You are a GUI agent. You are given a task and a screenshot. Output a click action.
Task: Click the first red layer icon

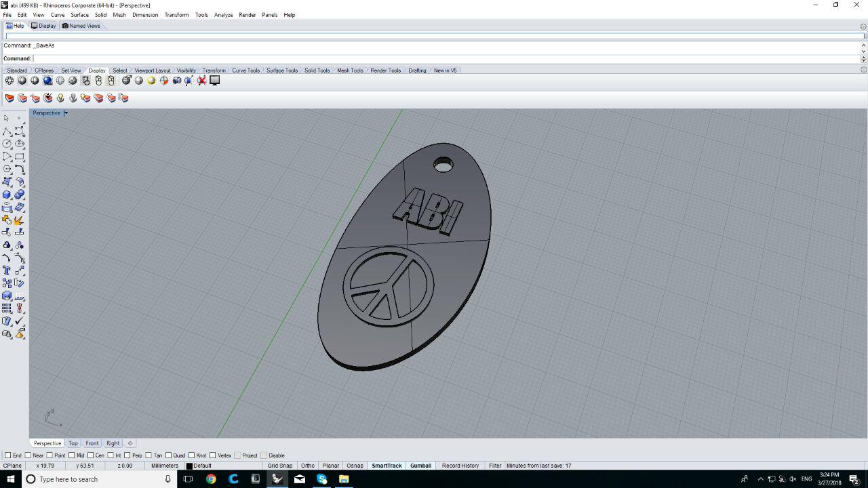tap(9, 98)
